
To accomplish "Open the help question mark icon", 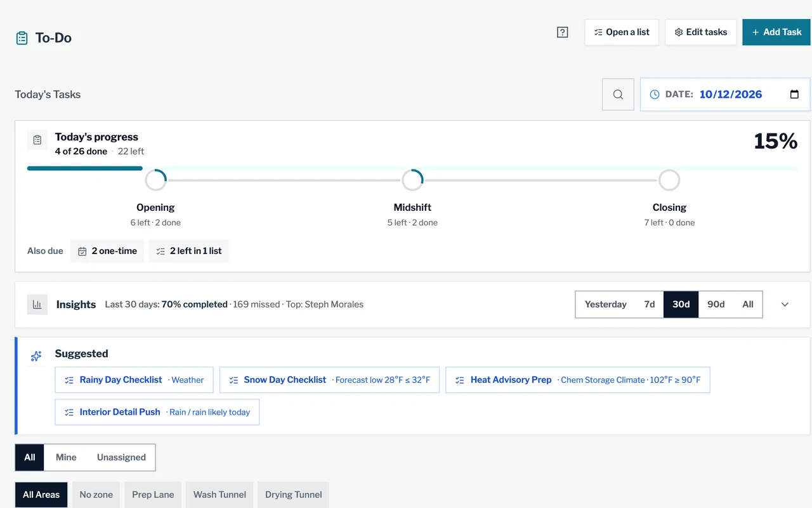I will [x=562, y=32].
